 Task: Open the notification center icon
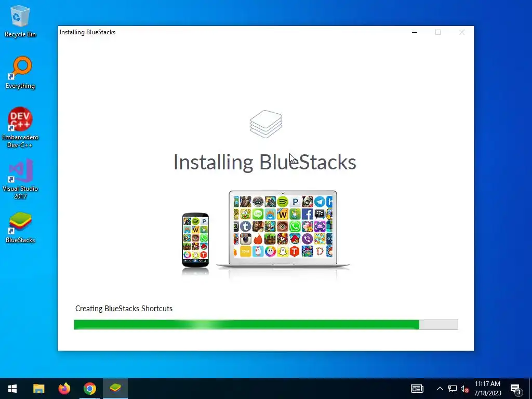click(516, 389)
